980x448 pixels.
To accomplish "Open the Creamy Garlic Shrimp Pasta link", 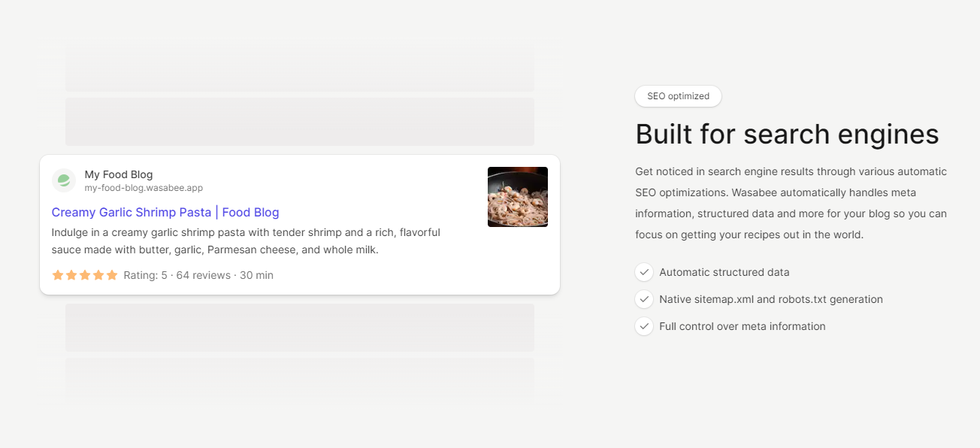I will [165, 212].
